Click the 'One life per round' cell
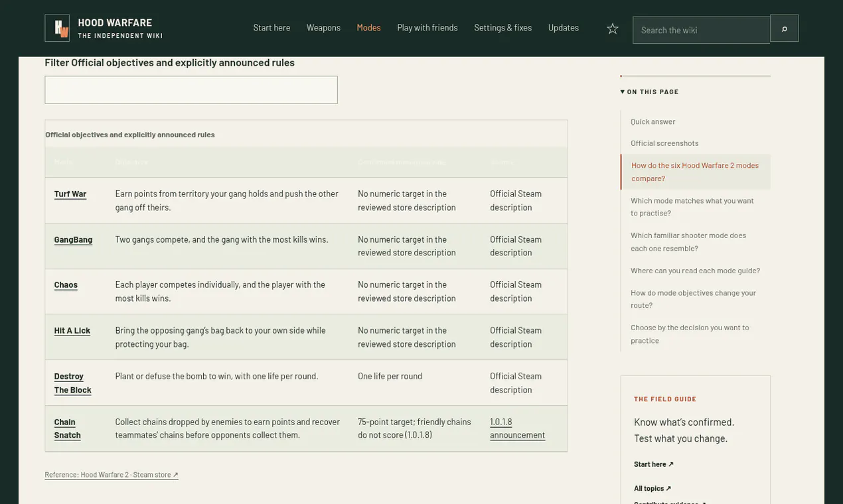This screenshot has width=843, height=504. [x=390, y=376]
